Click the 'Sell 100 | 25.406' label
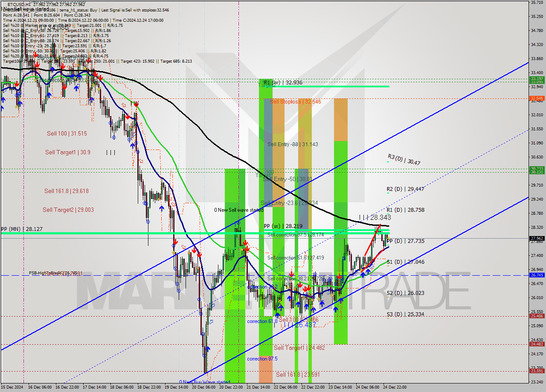 (299, 320)
